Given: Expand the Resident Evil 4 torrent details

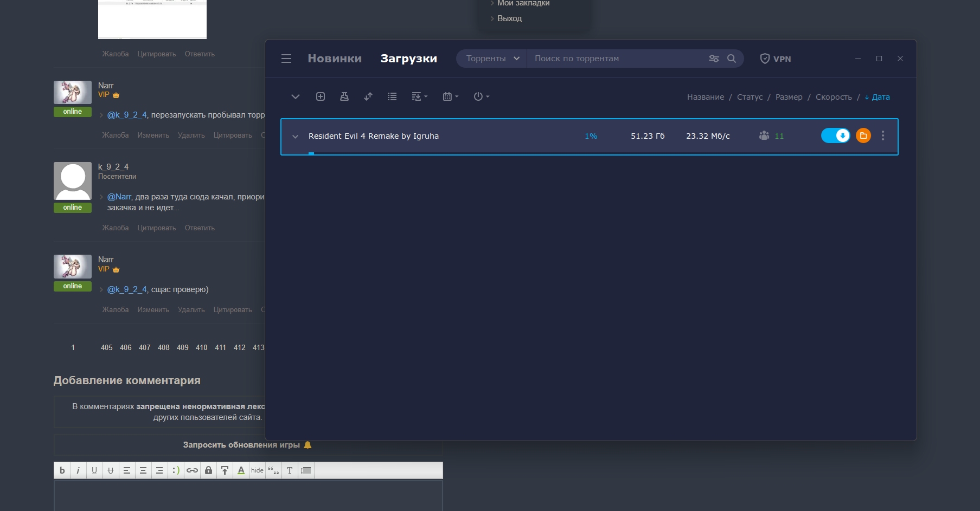Looking at the screenshot, I should click(x=295, y=137).
